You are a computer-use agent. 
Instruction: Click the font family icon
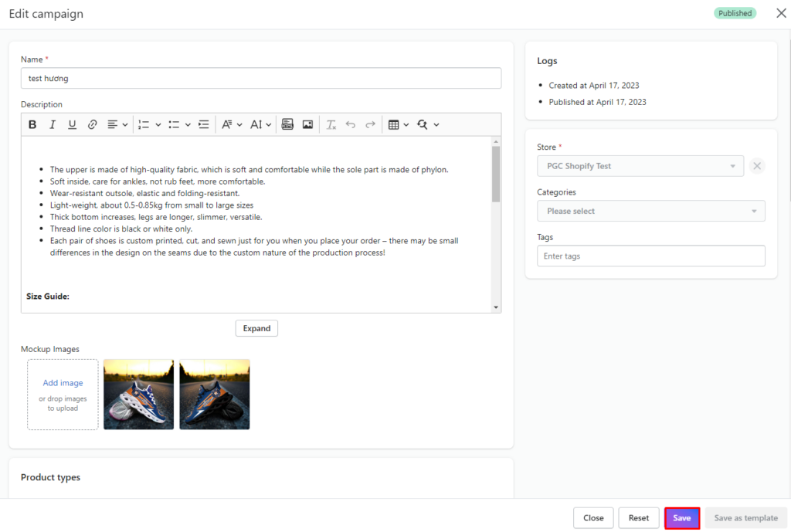click(x=227, y=124)
